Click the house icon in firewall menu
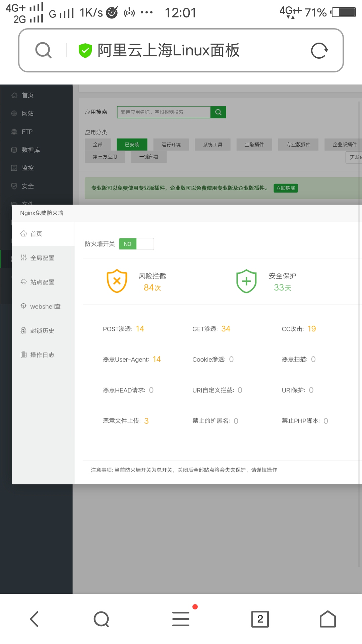The height and width of the screenshot is (644, 362). point(23,233)
